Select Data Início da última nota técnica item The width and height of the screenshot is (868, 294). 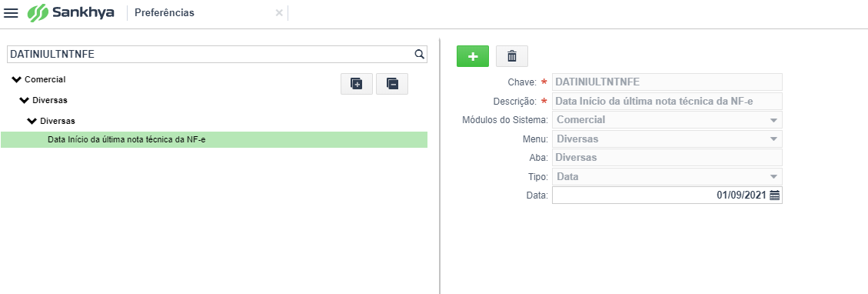click(x=214, y=139)
